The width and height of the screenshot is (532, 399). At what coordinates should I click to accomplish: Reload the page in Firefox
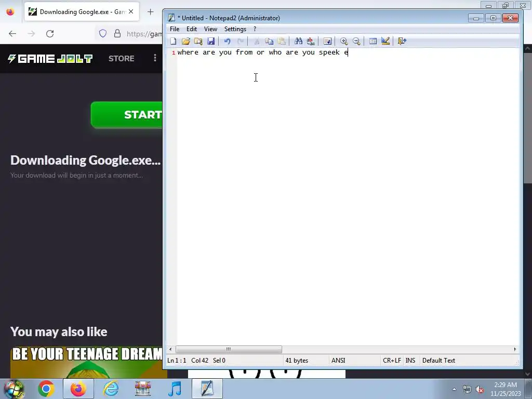[50, 34]
